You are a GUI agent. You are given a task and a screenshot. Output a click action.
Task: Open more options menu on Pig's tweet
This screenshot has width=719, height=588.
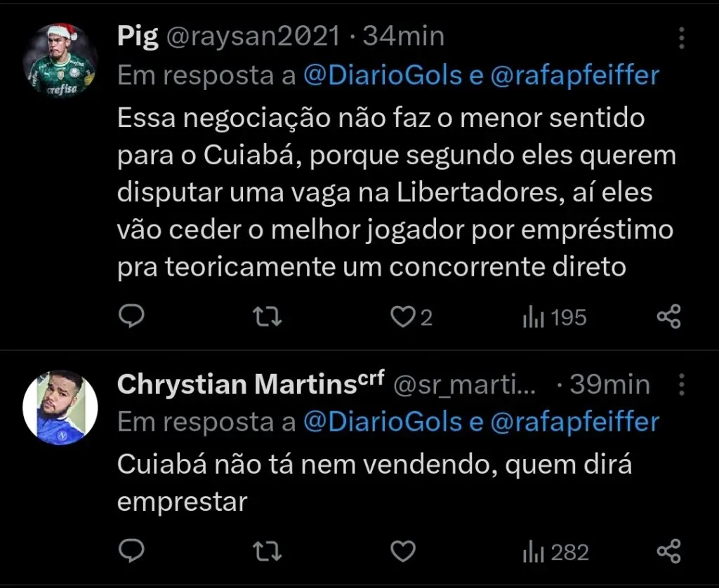pyautogui.click(x=680, y=36)
